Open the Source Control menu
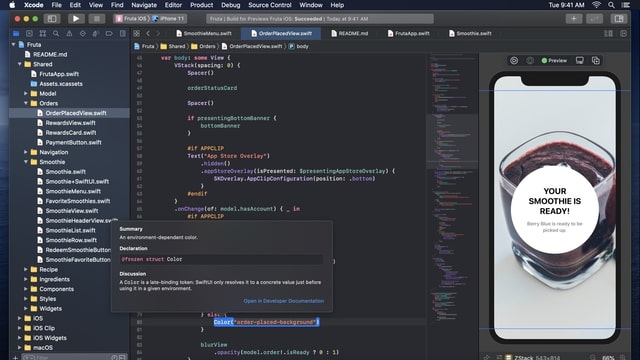Viewport: 640px width, 360px height. pos(270,5)
